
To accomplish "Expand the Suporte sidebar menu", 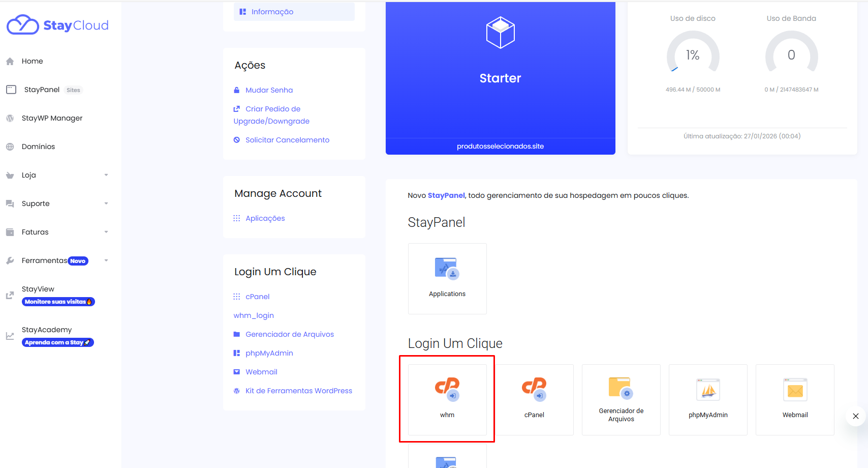I will coord(106,203).
